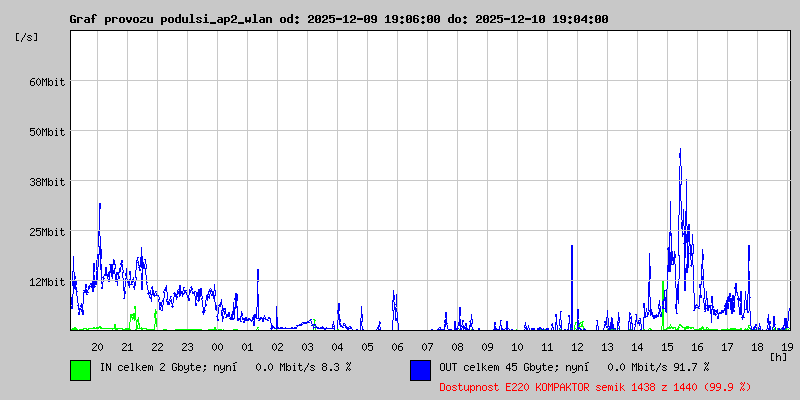
Task: Click the hour label '06' on the x-axis
Action: click(397, 347)
